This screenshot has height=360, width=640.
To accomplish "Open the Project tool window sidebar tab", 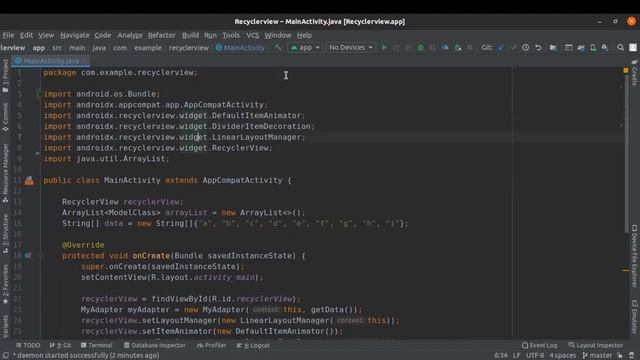I will coord(5,76).
